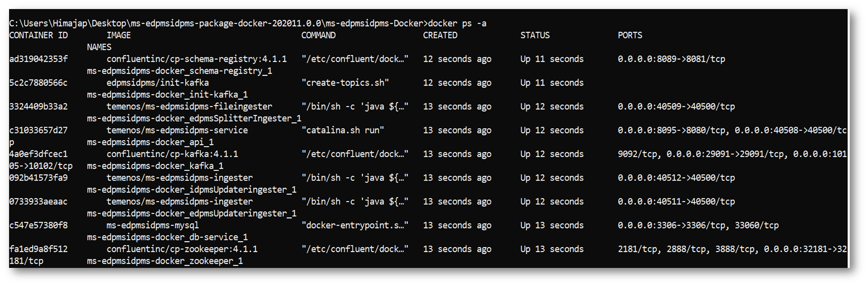Click the container ID ad319042353f
This screenshot has width=868, height=286.
38,59
